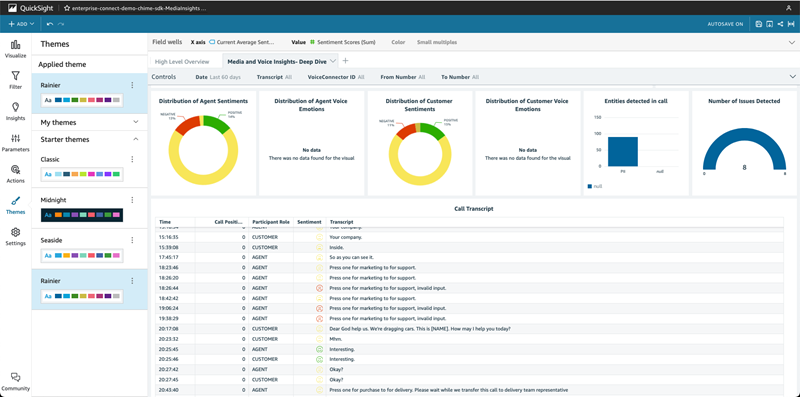The width and height of the screenshot is (800, 397).
Task: Click the undo arrow in toolbar
Action: [x=50, y=24]
